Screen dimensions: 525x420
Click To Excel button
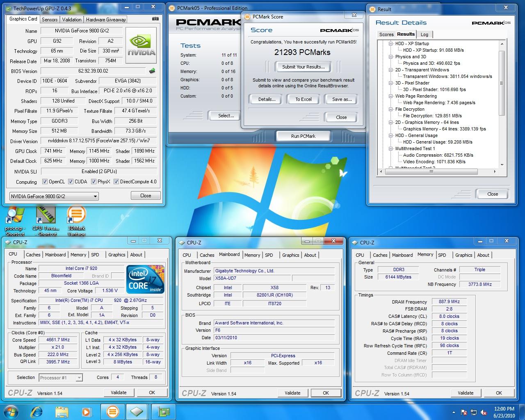point(304,99)
